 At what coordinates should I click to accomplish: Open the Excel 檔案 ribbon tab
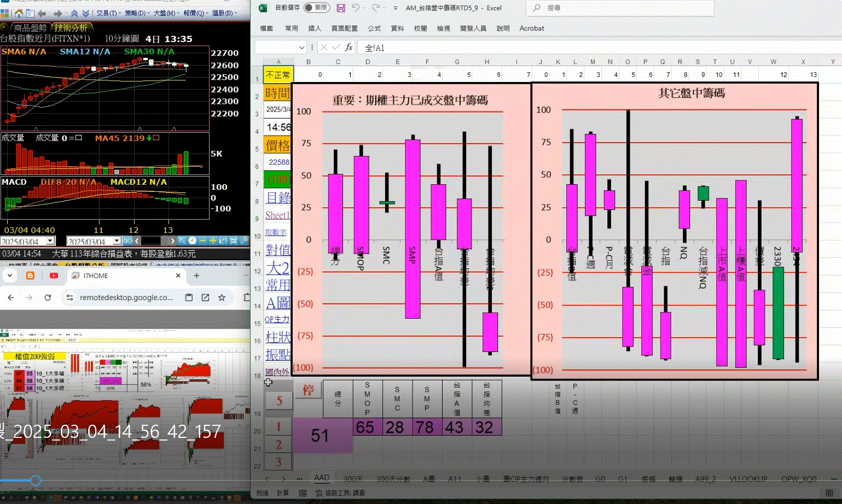tap(266, 28)
